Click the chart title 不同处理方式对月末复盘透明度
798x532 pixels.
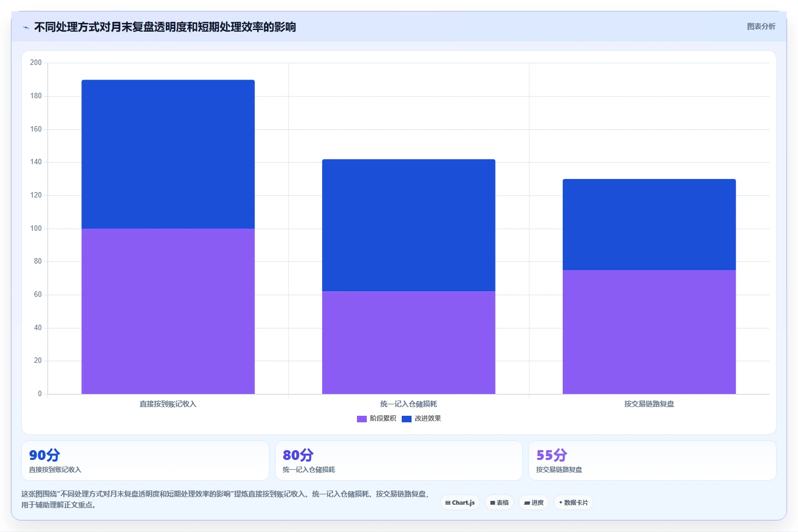point(165,27)
